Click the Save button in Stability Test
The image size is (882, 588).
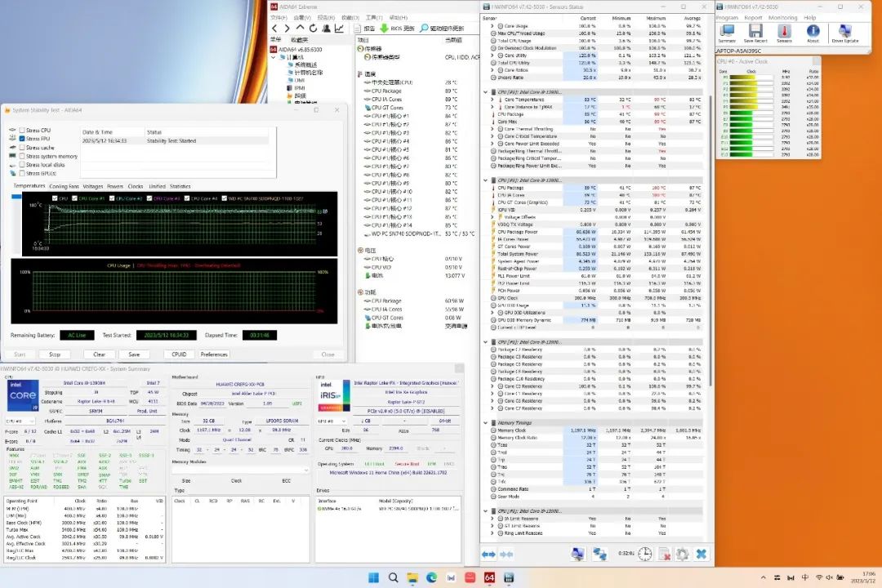tap(134, 354)
